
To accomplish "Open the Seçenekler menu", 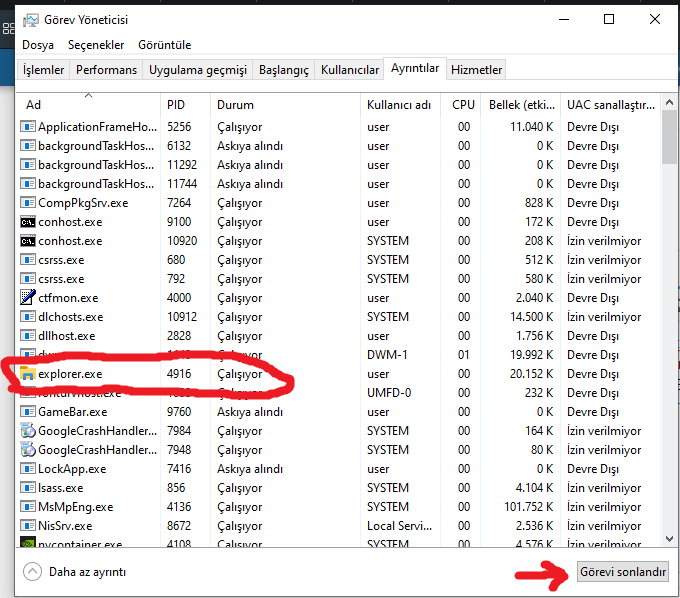I will point(96,45).
